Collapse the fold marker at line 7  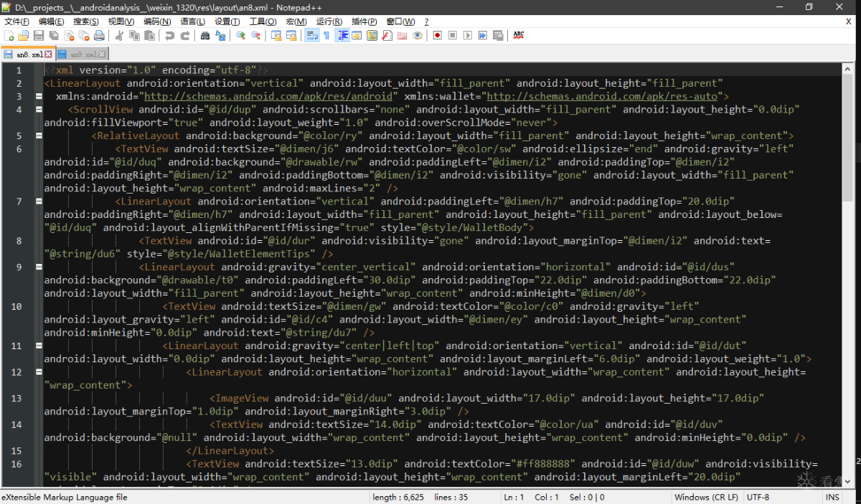click(x=39, y=201)
